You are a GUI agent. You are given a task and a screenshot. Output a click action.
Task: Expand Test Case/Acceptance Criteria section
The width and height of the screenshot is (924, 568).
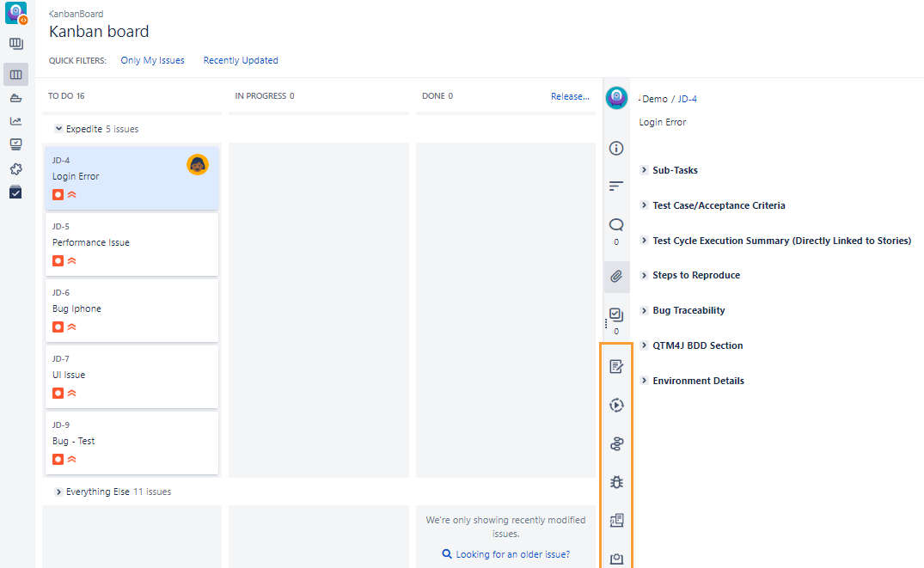644,205
